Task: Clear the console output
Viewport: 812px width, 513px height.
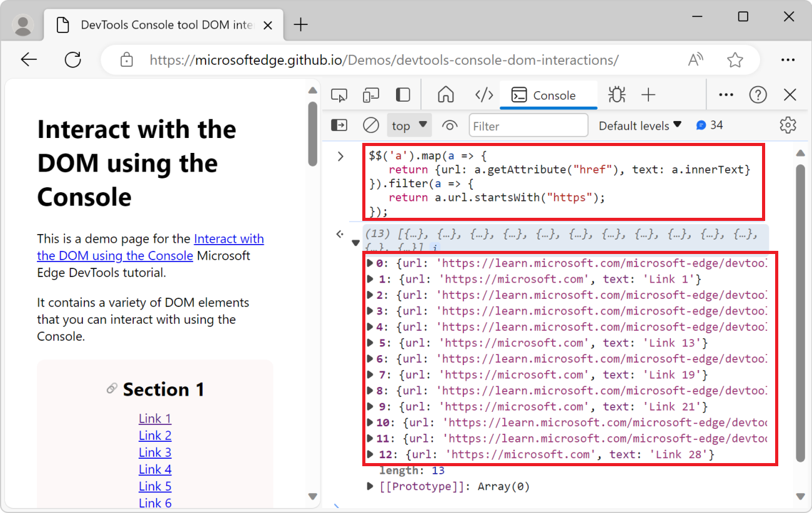Action: (370, 125)
